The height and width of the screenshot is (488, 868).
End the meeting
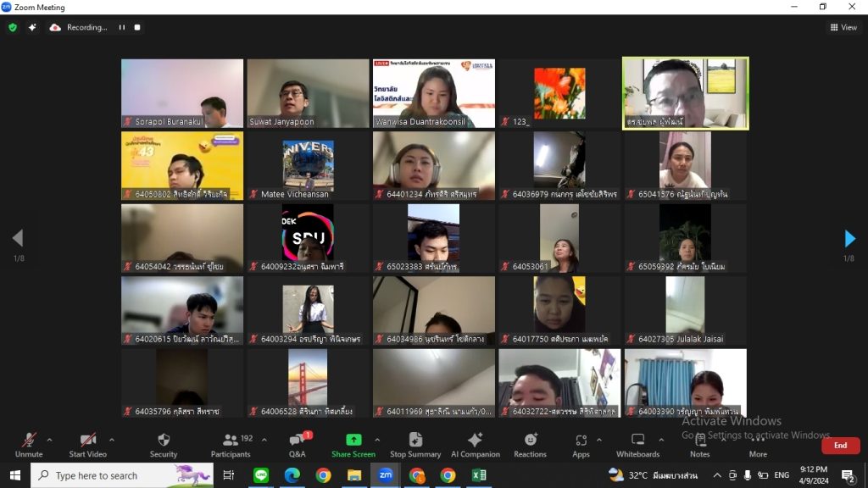tap(840, 446)
